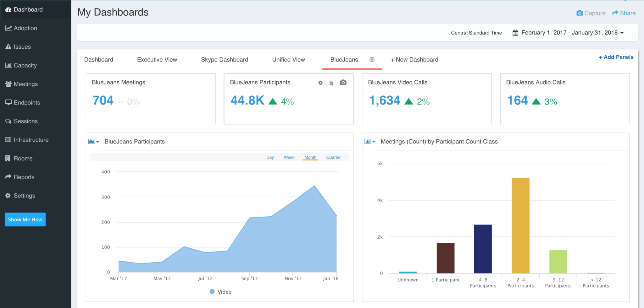Click the Adoption line chart icon
The height and width of the screenshot is (308, 644).
click(x=8, y=28)
